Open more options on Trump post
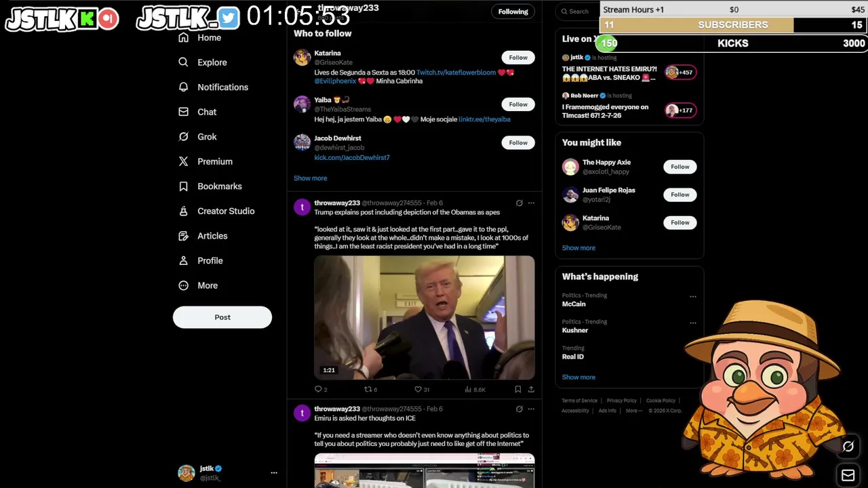Screen dimensions: 868x488 [531, 203]
